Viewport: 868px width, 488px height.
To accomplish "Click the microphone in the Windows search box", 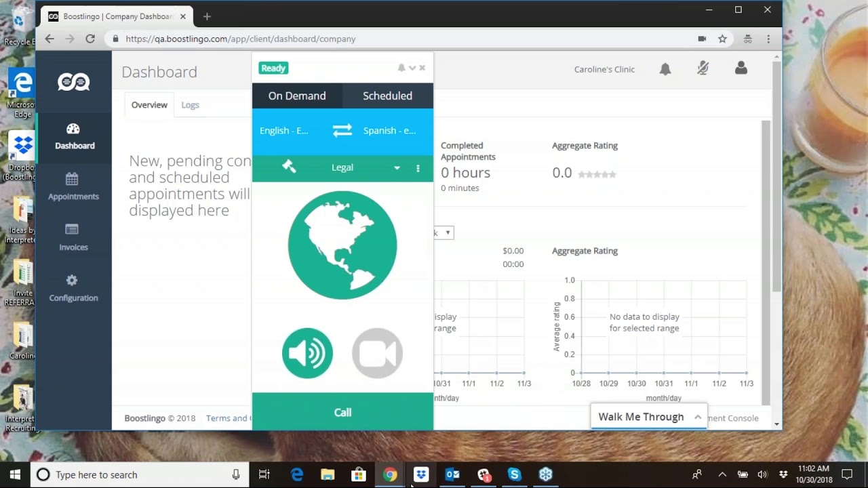I will 235,474.
